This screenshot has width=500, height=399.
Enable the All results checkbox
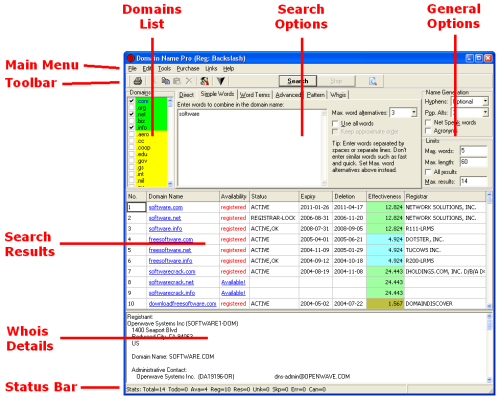428,172
